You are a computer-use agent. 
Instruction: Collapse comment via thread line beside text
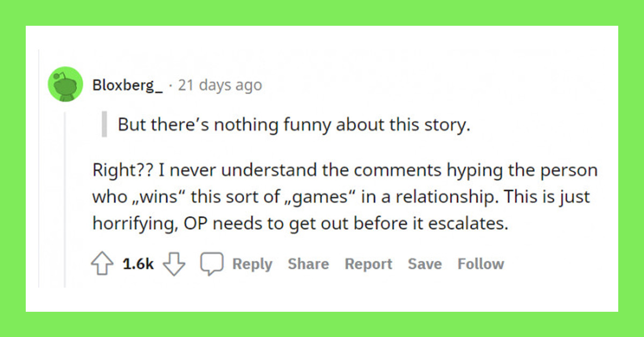coord(65,199)
